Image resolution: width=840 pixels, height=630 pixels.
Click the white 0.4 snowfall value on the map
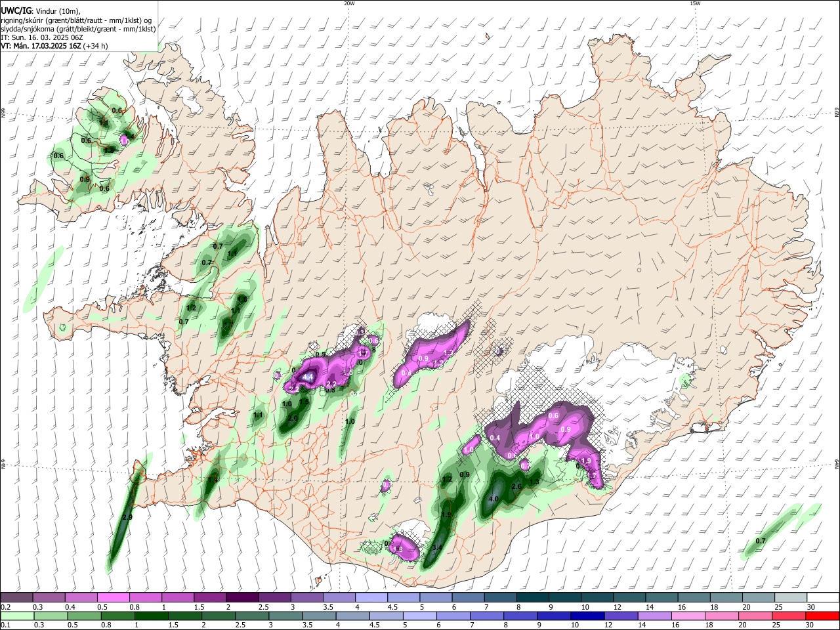[495, 438]
